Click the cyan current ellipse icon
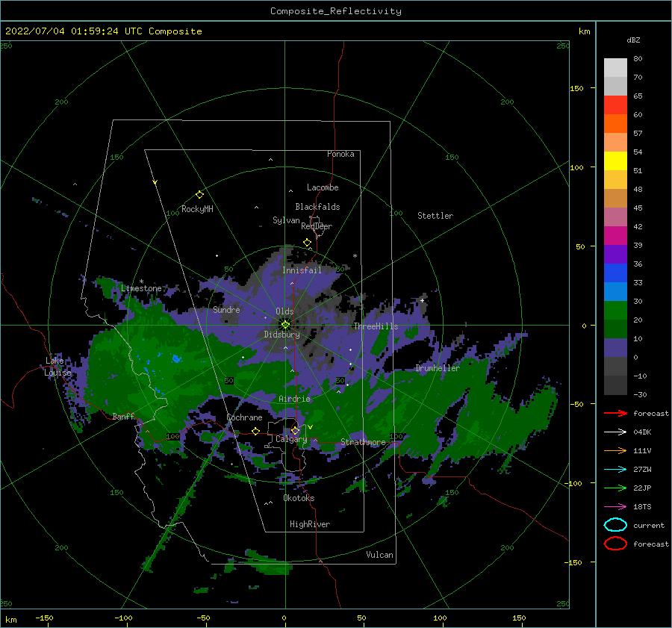This screenshot has width=672, height=628. click(x=615, y=525)
